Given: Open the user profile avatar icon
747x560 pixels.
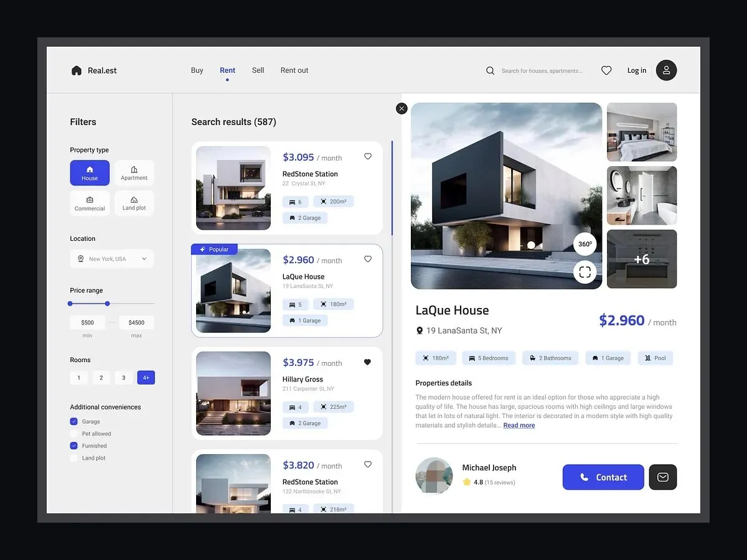Looking at the screenshot, I should point(666,70).
